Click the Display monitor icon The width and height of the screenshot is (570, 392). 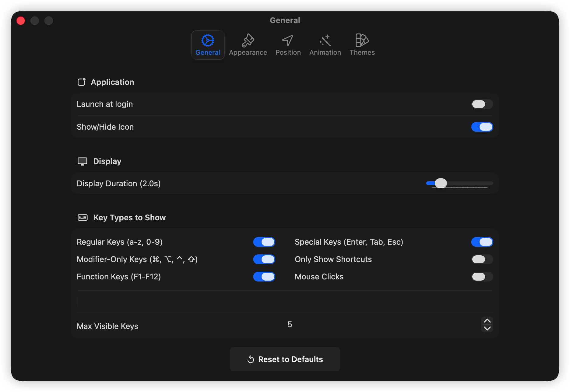click(x=82, y=161)
